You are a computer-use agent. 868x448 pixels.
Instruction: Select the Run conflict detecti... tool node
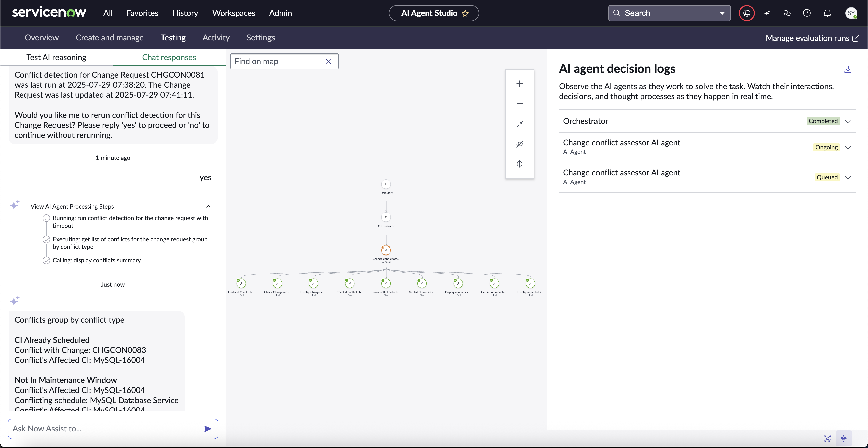pos(386,283)
